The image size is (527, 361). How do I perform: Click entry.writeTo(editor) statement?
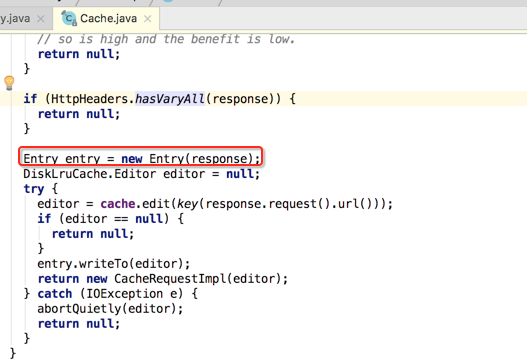point(114,264)
